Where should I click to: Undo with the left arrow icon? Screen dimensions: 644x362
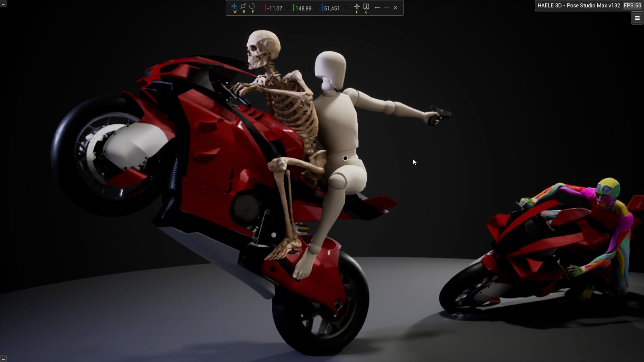(377, 8)
